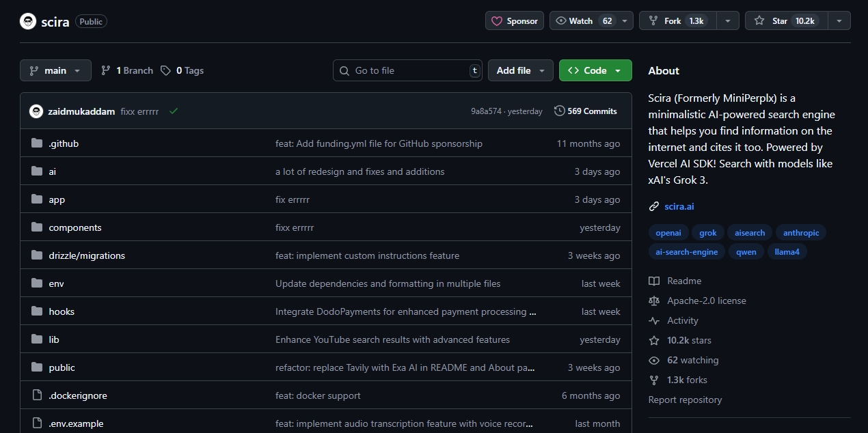Screen dimensions: 868x433
Task: Click the openai topic tag
Action: coord(668,233)
